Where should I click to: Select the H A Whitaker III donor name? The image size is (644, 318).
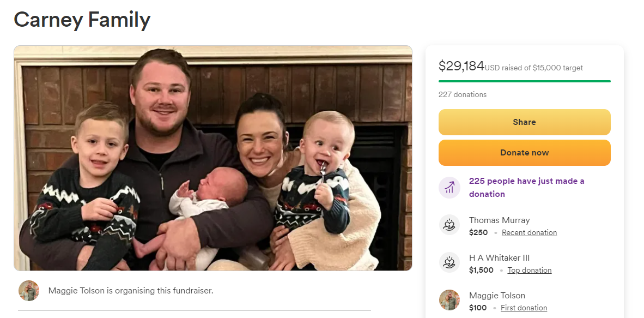click(x=499, y=258)
